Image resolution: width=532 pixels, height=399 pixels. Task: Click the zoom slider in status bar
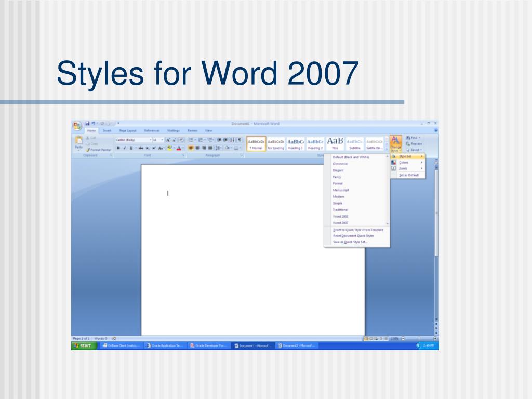419,339
